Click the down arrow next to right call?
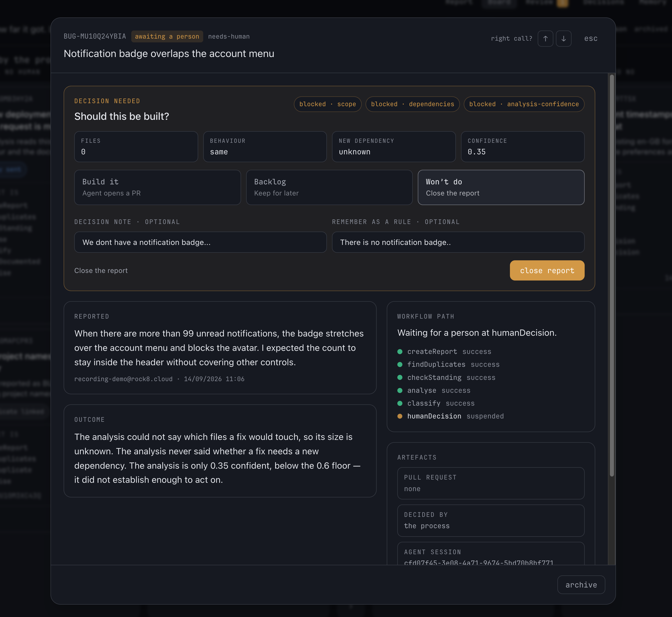The image size is (672, 617). point(563,38)
